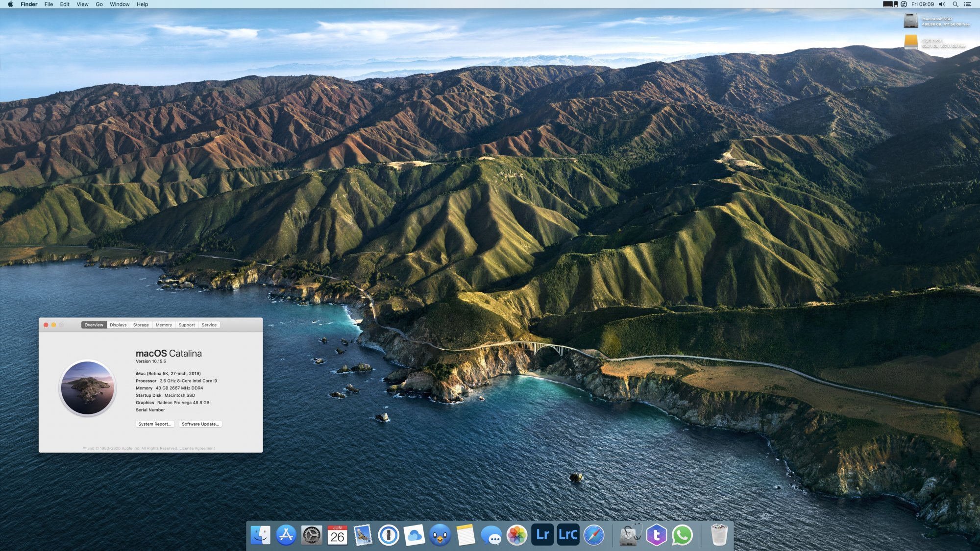
Task: Open the Edit menu
Action: click(65, 4)
